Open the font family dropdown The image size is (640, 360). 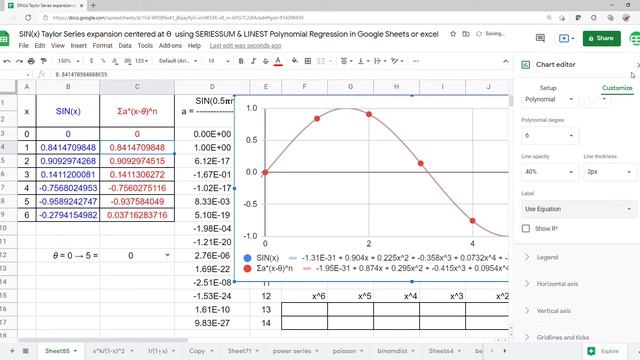178,61
